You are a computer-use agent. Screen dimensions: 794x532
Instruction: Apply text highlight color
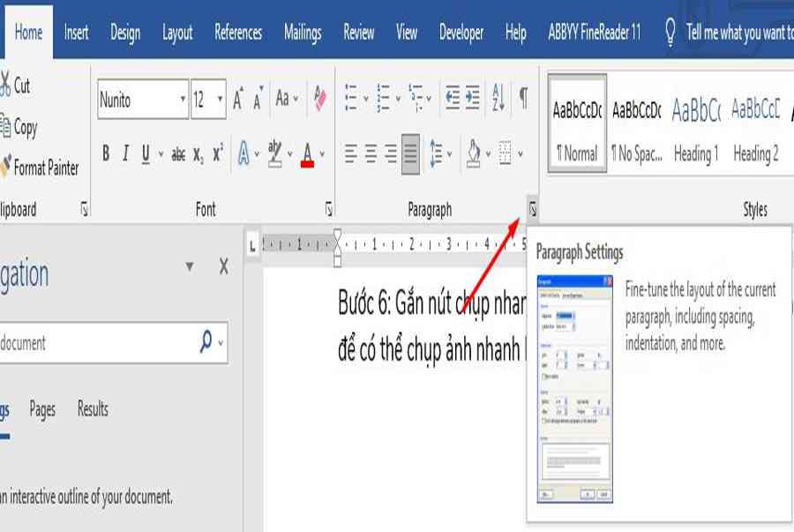[275, 154]
